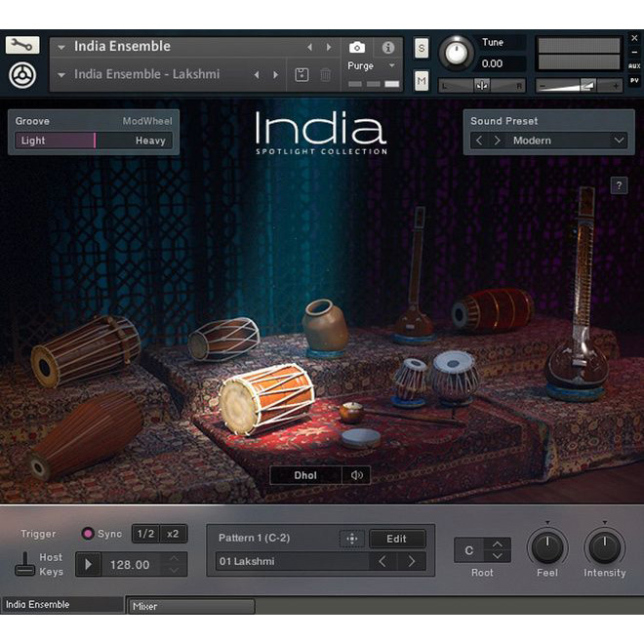Click the Edit pattern button

(397, 539)
